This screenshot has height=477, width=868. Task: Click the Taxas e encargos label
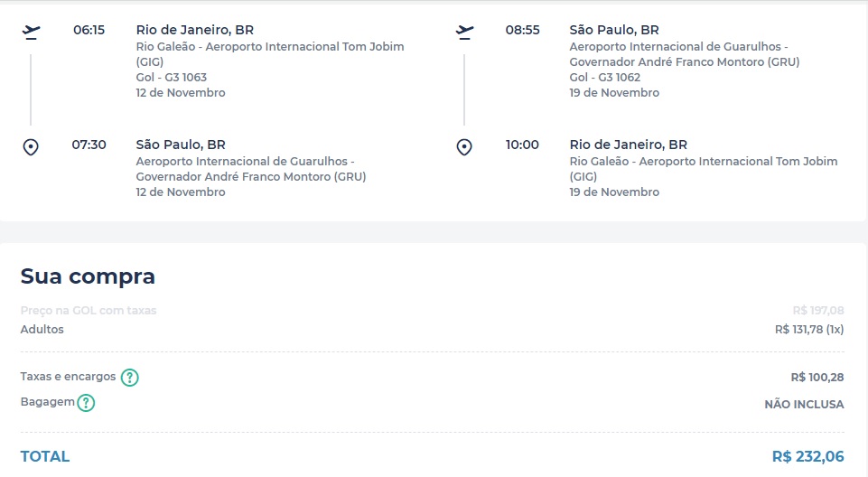(69, 377)
